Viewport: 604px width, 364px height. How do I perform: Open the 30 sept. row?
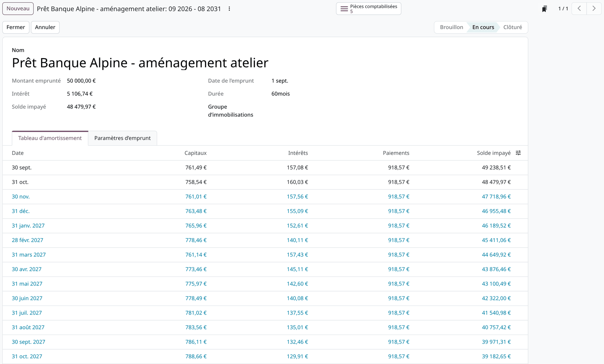[x=265, y=168]
